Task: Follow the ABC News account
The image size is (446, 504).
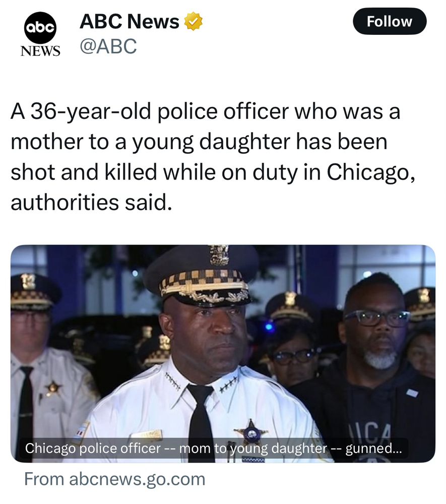Action: click(390, 22)
